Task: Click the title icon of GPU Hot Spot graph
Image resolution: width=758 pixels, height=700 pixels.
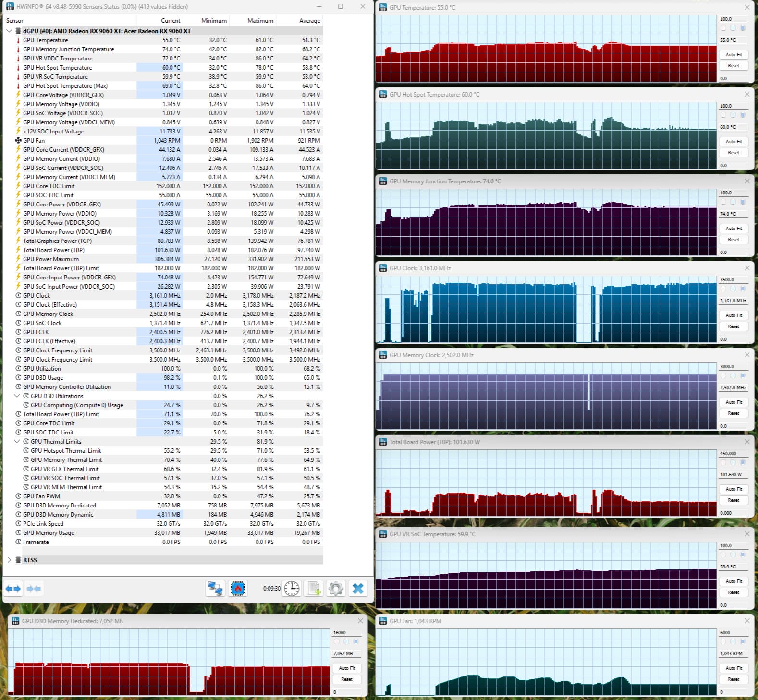Action: pyautogui.click(x=383, y=95)
